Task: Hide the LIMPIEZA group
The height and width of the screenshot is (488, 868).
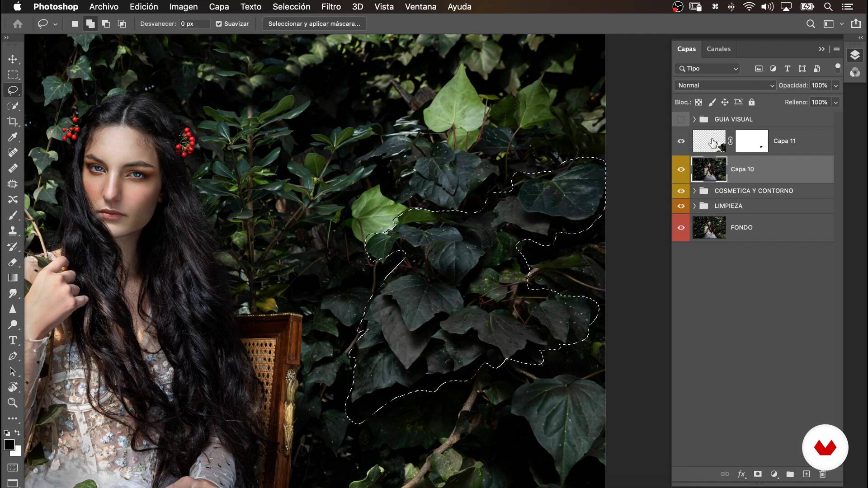Action: point(681,206)
